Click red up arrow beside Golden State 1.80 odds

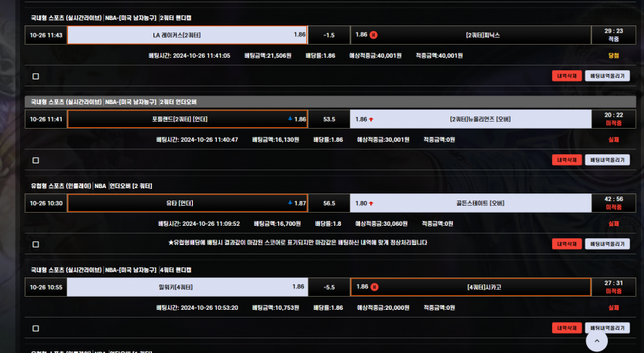(x=371, y=203)
